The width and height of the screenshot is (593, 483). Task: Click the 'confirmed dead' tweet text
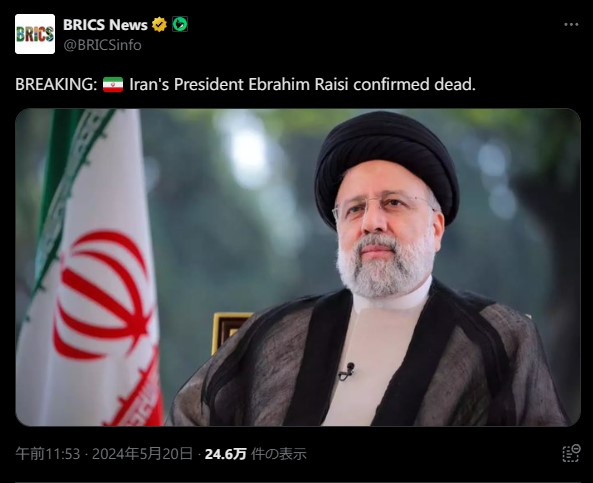pyautogui.click(x=414, y=84)
